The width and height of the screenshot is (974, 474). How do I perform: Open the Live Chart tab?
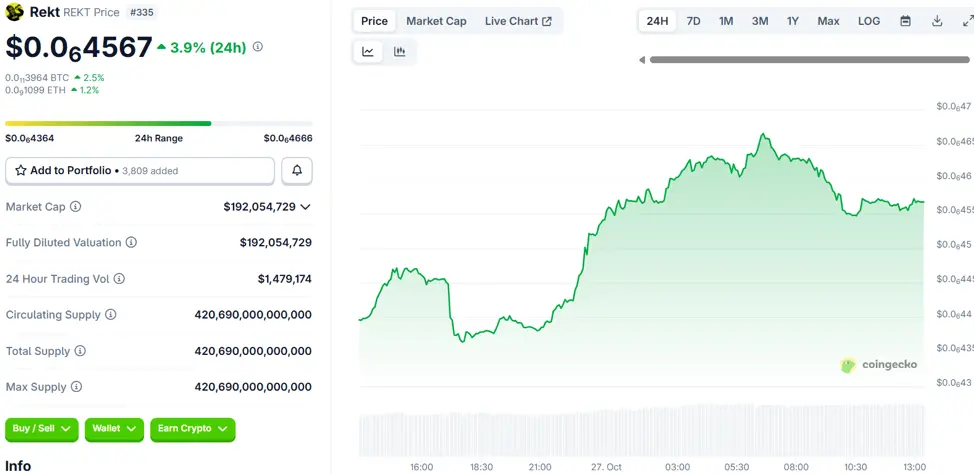518,21
